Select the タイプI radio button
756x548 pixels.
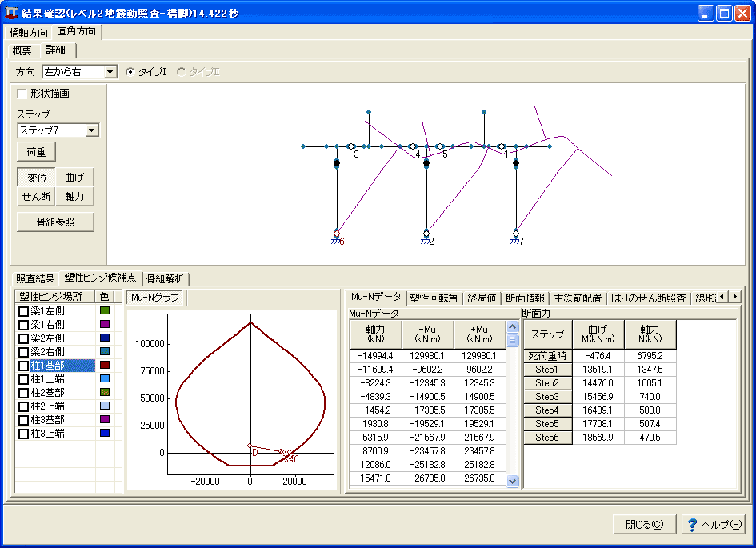point(130,72)
